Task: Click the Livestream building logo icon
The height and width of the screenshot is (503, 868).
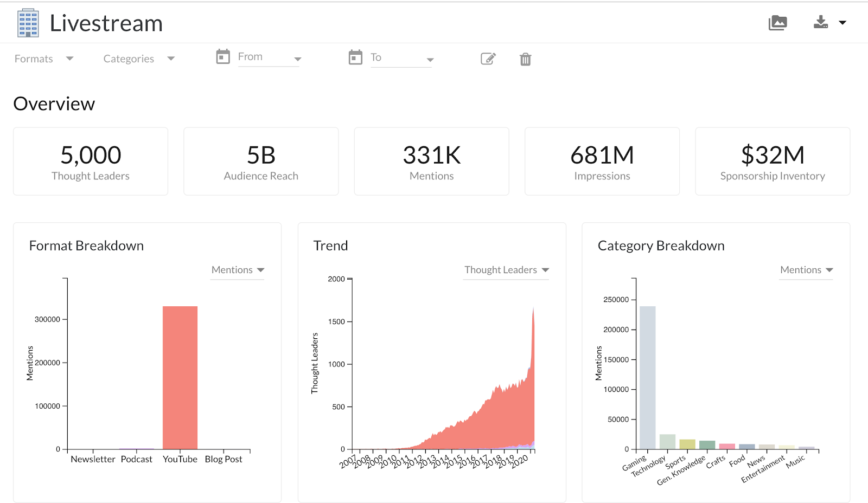Action: [28, 23]
